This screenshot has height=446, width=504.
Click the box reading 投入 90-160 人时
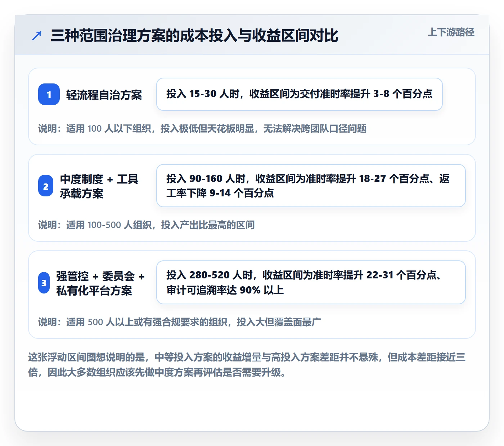pos(311,186)
